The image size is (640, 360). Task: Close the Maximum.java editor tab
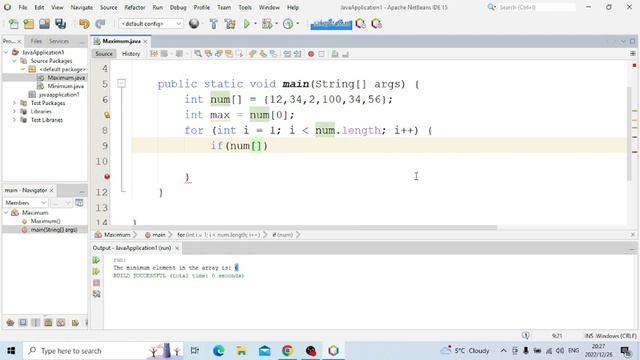[x=145, y=41]
